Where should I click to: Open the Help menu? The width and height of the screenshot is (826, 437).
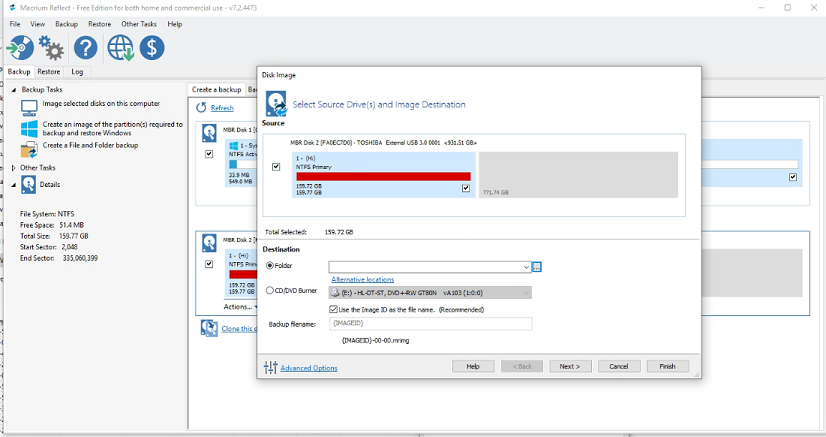[x=174, y=24]
